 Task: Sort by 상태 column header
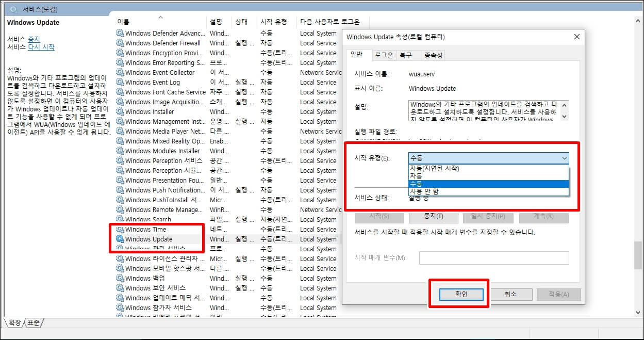click(244, 22)
